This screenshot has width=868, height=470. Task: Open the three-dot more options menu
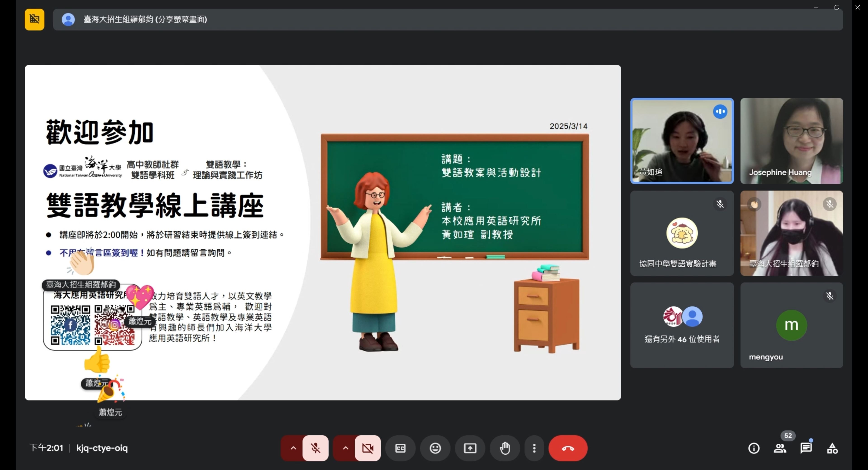[x=534, y=448]
